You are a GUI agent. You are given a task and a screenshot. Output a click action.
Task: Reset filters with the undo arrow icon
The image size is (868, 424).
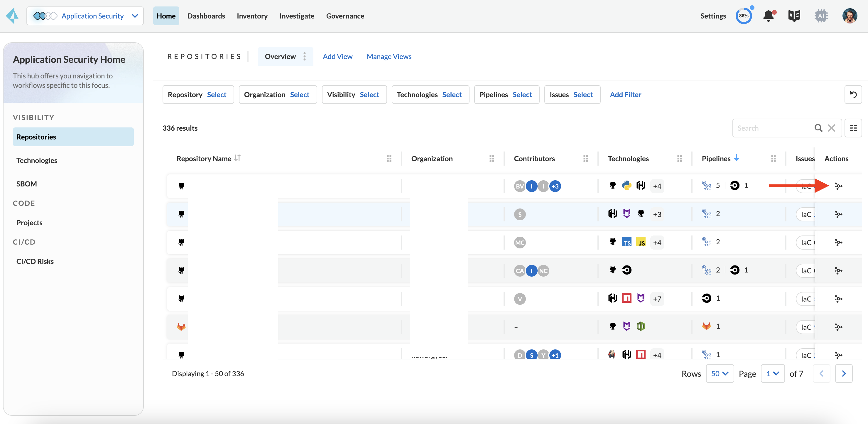click(x=853, y=95)
